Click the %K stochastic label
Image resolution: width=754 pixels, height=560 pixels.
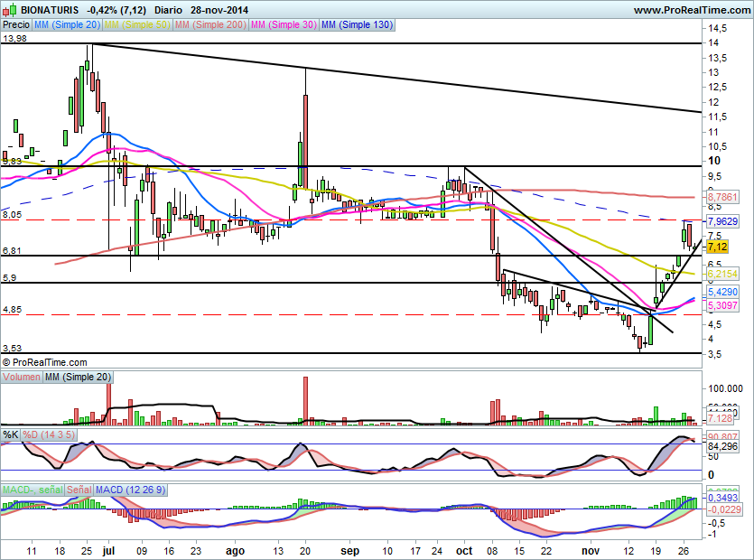coord(11,434)
